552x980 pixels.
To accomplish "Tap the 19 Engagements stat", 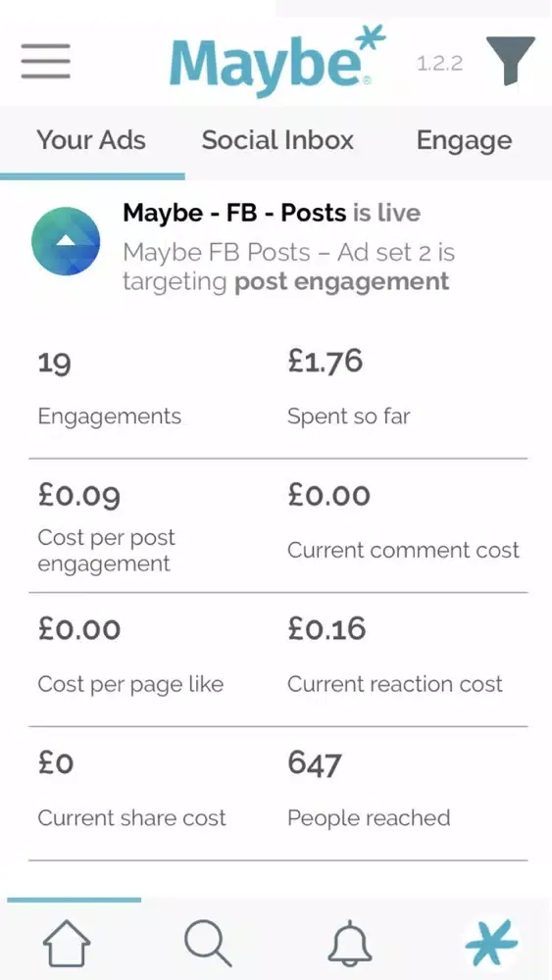I will pyautogui.click(x=110, y=389).
